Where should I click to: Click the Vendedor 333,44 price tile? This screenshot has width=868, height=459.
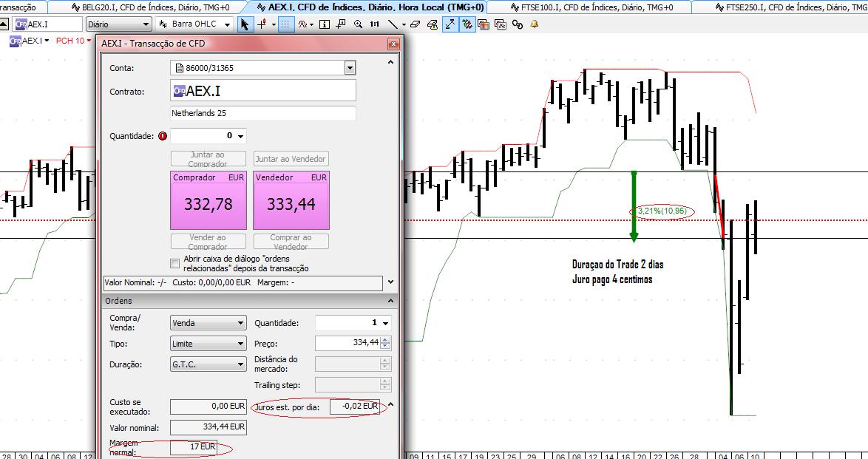tap(291, 200)
